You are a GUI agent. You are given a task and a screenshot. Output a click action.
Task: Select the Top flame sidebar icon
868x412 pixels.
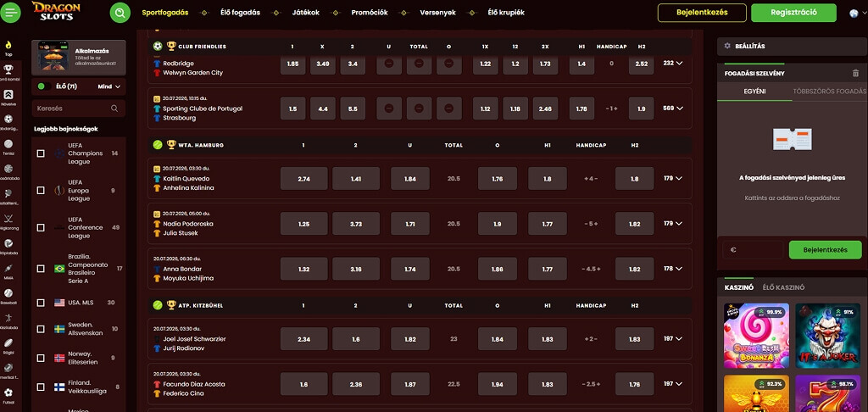click(8, 46)
